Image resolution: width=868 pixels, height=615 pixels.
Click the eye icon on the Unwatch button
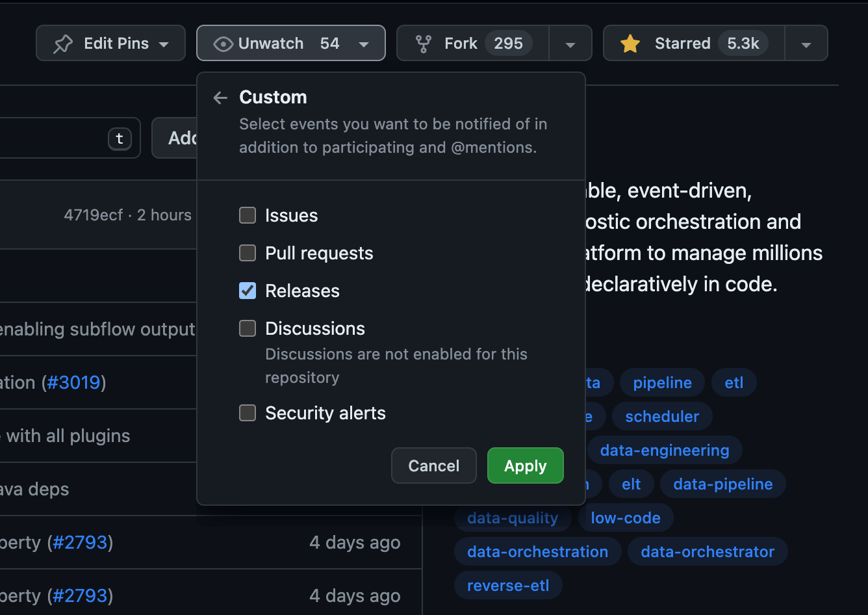click(x=223, y=43)
